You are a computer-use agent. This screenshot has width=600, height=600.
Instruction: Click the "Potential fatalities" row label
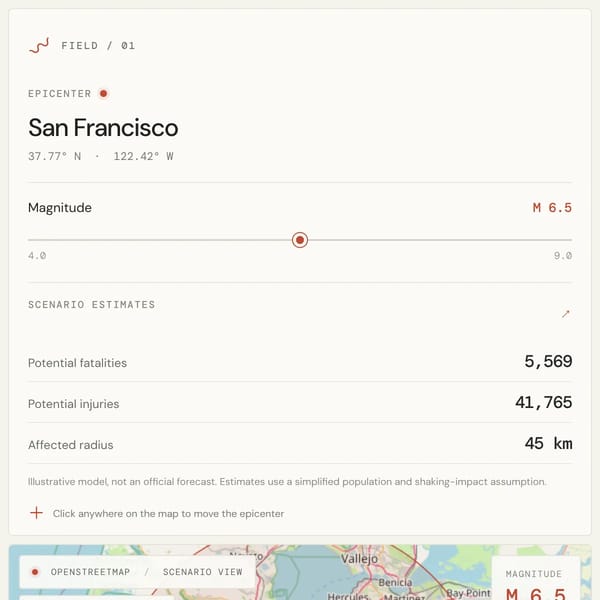point(77,363)
